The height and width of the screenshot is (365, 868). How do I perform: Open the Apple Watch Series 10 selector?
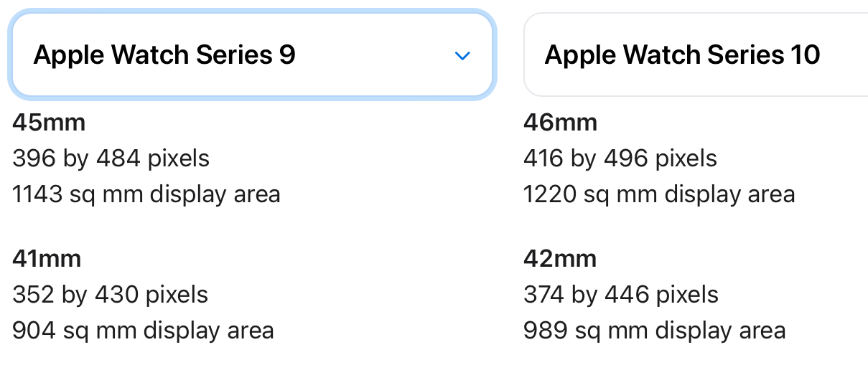[x=696, y=54]
